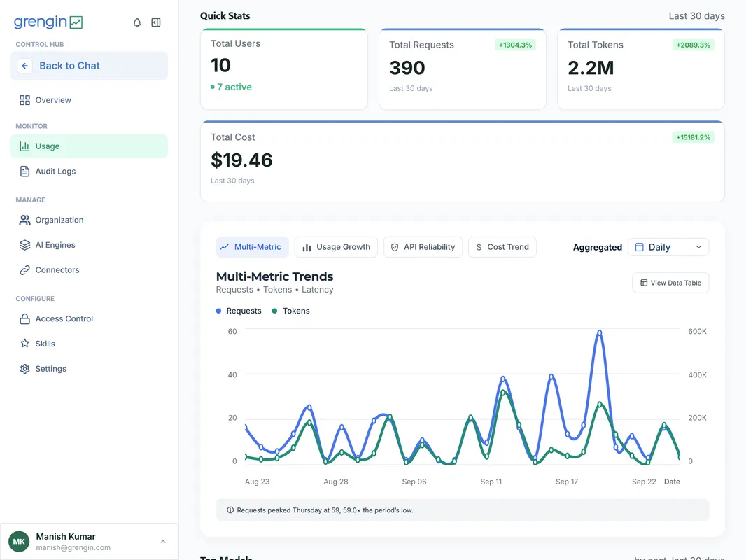Click the +2089.3% tokens badge
Image resolution: width=746 pixels, height=560 pixels.
coord(694,45)
